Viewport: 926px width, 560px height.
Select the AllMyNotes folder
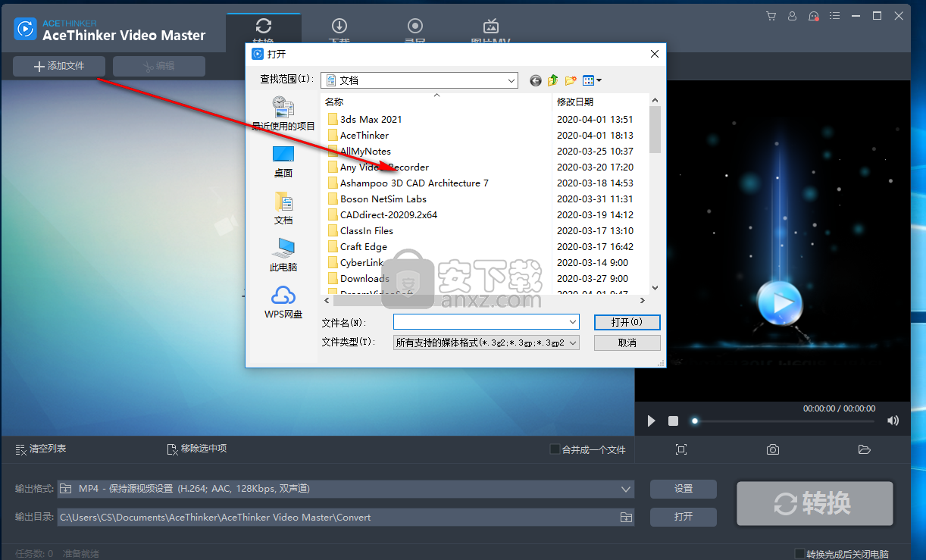(359, 151)
